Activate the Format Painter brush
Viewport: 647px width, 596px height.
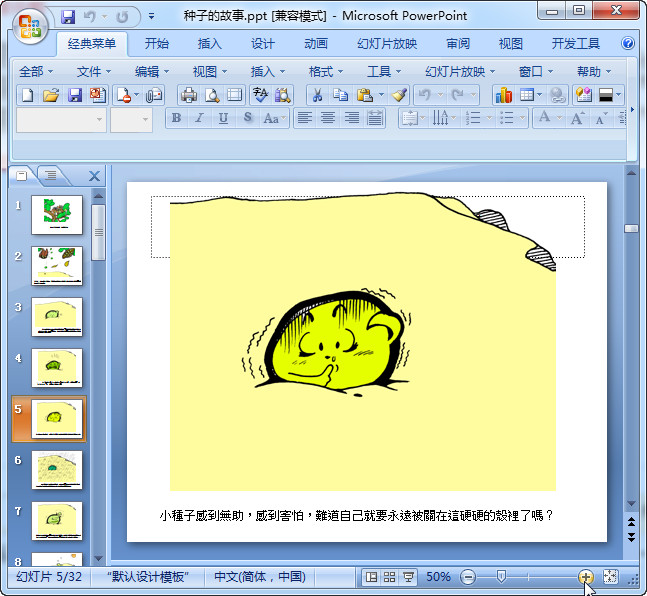tap(399, 95)
